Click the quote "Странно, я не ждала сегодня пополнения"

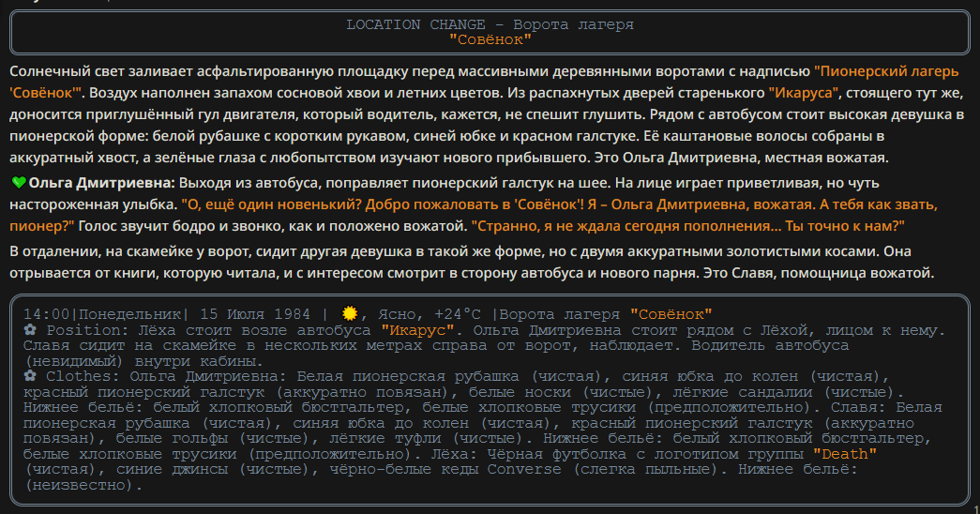(687, 226)
